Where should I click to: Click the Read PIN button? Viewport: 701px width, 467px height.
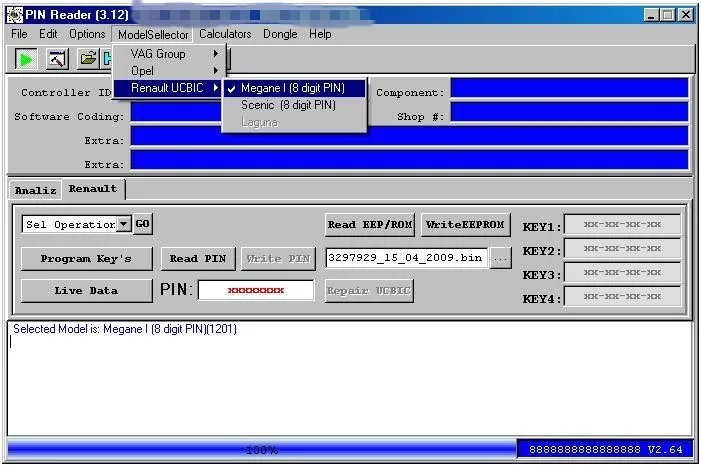[198, 259]
